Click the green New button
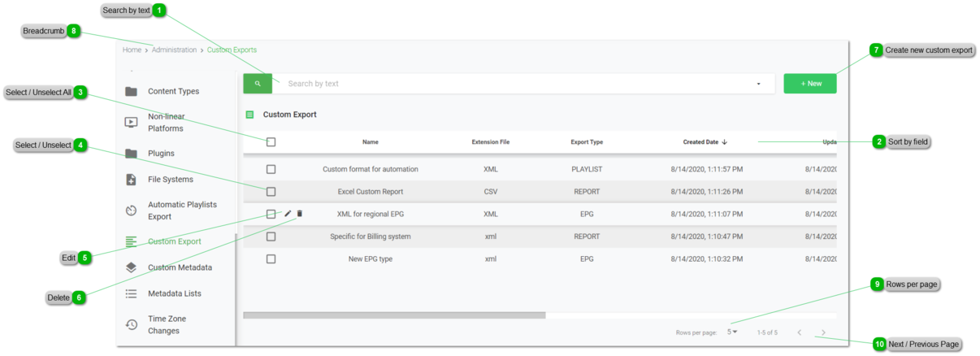 coord(810,84)
